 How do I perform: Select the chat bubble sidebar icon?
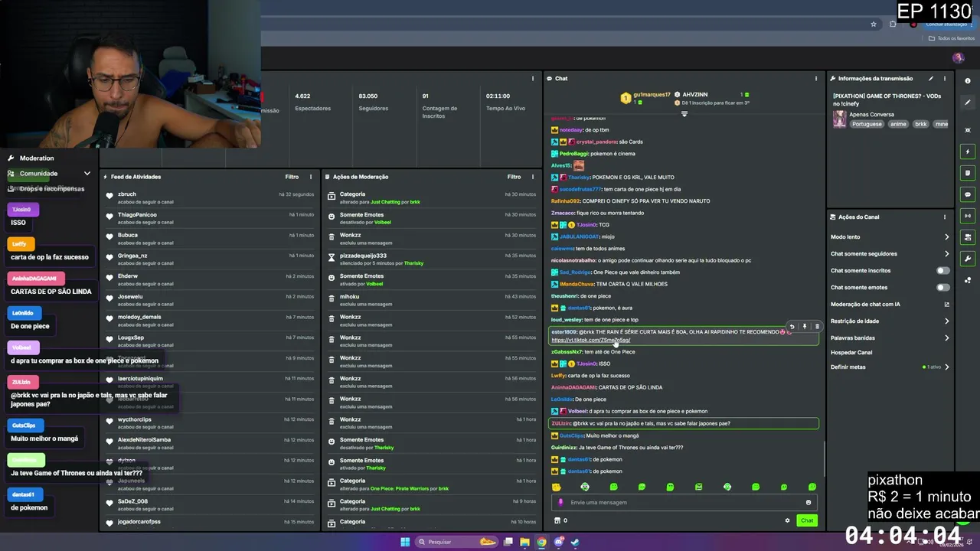point(968,194)
